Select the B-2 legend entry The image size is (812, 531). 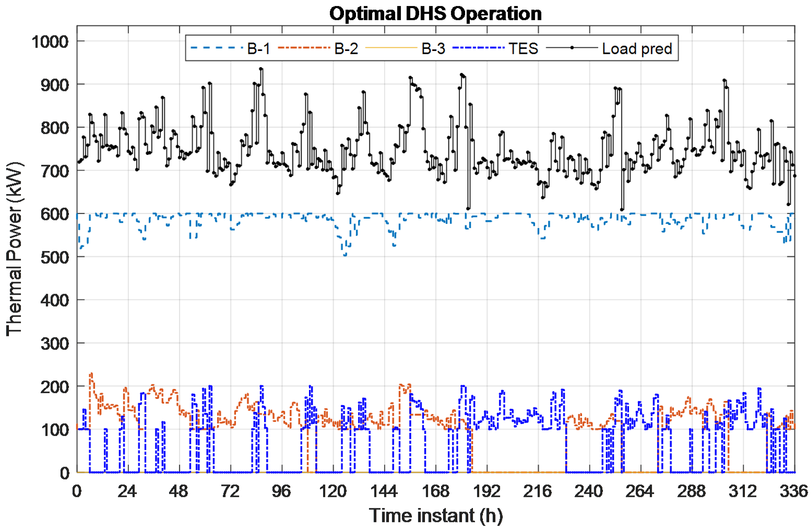coord(318,48)
